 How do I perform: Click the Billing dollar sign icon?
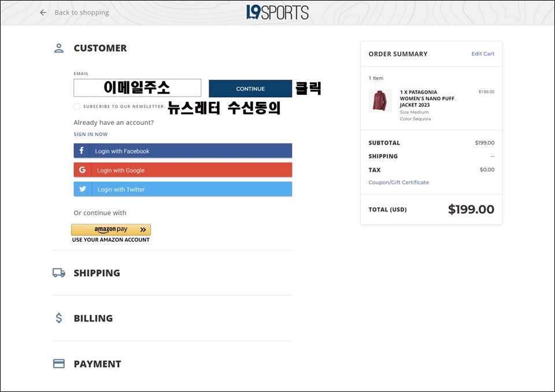pyautogui.click(x=59, y=318)
